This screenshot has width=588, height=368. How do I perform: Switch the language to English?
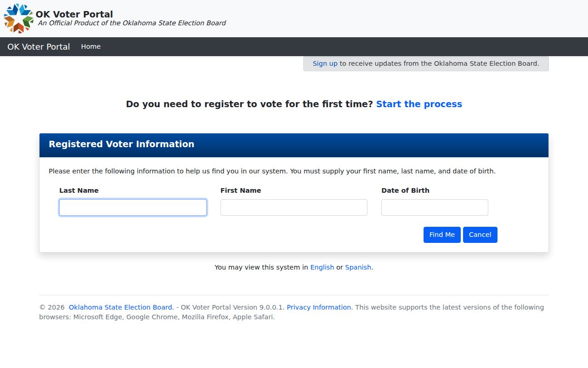(322, 267)
